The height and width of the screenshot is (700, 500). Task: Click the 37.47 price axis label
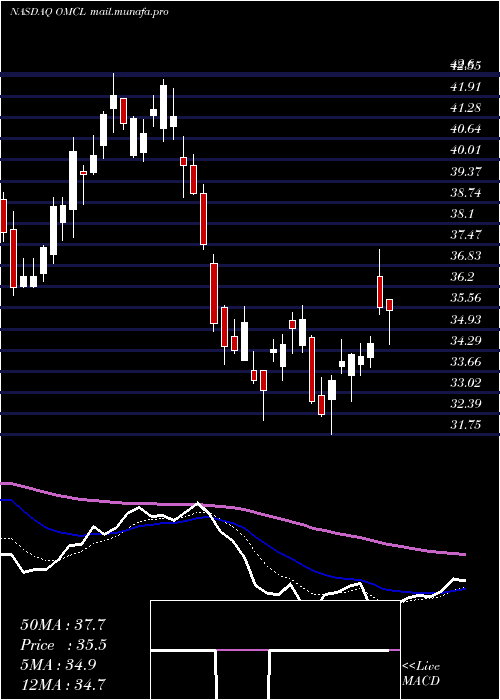[x=466, y=235]
